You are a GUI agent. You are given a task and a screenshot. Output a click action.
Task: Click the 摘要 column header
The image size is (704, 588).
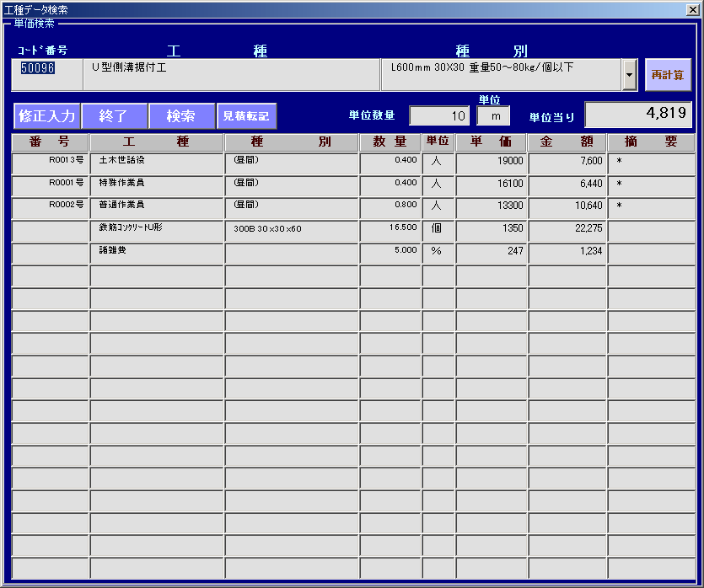(651, 142)
